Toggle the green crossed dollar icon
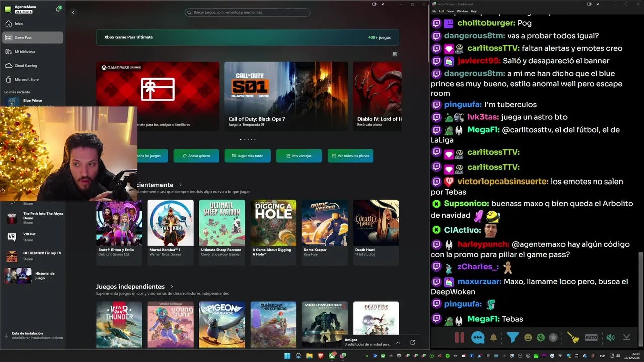Viewport: 644px width, 362px height. point(541,338)
